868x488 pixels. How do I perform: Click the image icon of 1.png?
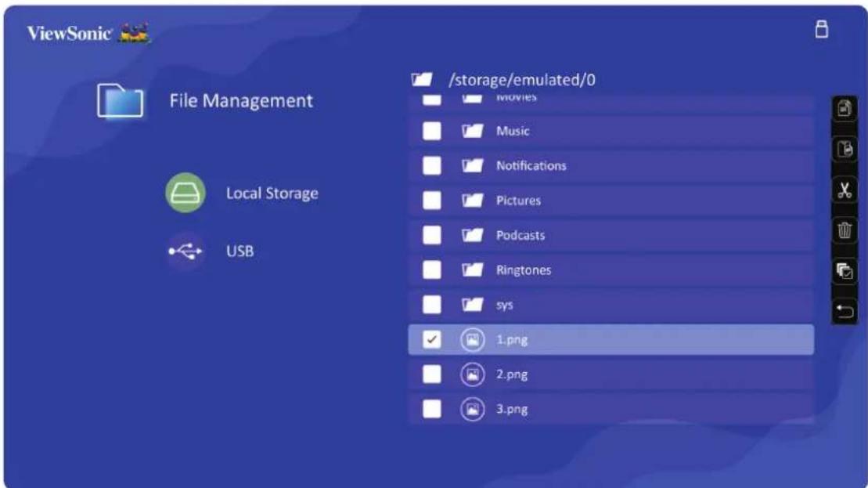pyautogui.click(x=472, y=339)
